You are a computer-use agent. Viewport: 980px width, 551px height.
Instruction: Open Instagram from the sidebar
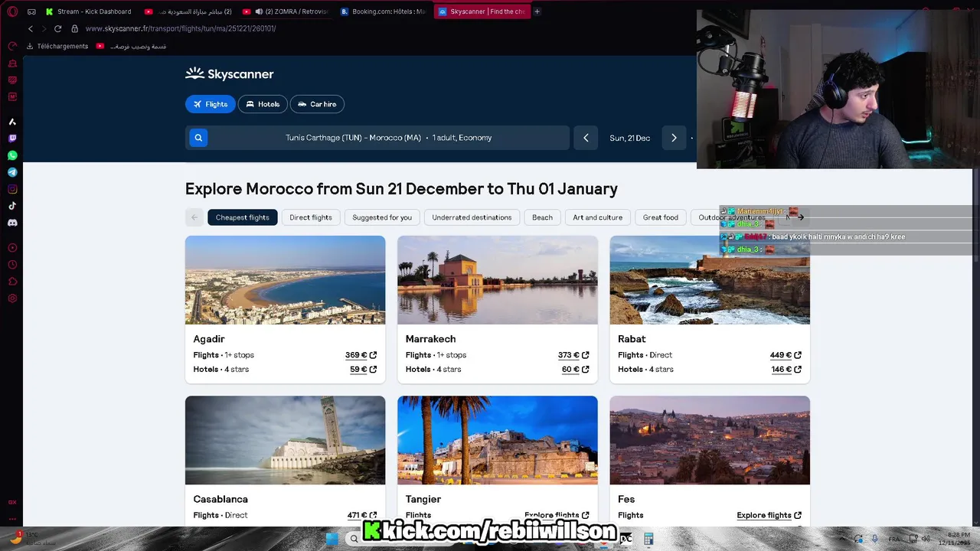tap(12, 189)
